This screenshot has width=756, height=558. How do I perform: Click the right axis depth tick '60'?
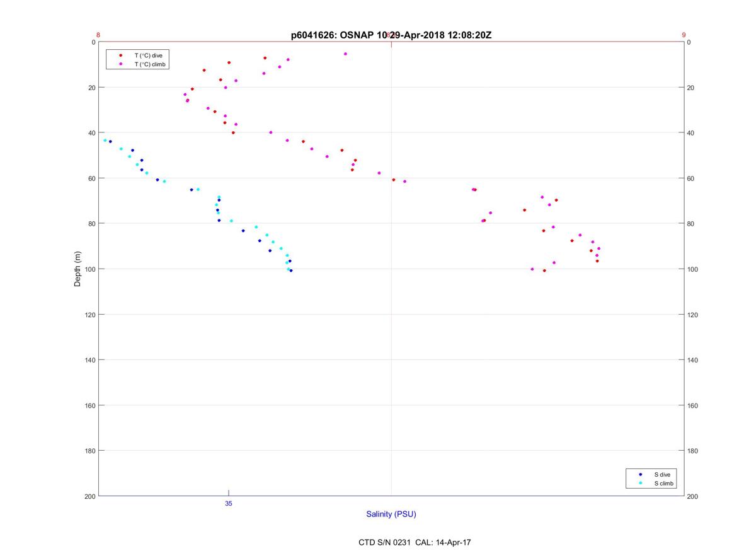(x=690, y=178)
